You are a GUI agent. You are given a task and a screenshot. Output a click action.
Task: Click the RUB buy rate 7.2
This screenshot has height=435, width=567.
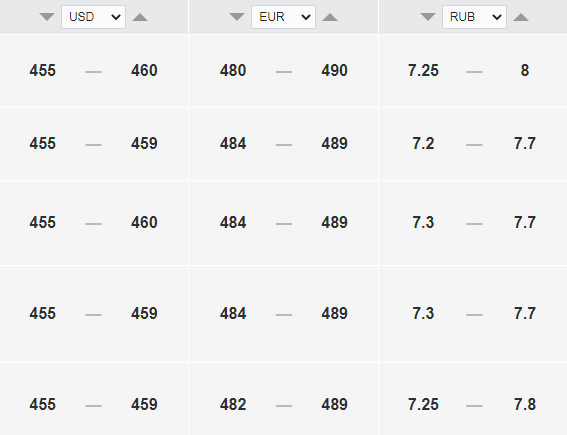click(423, 144)
